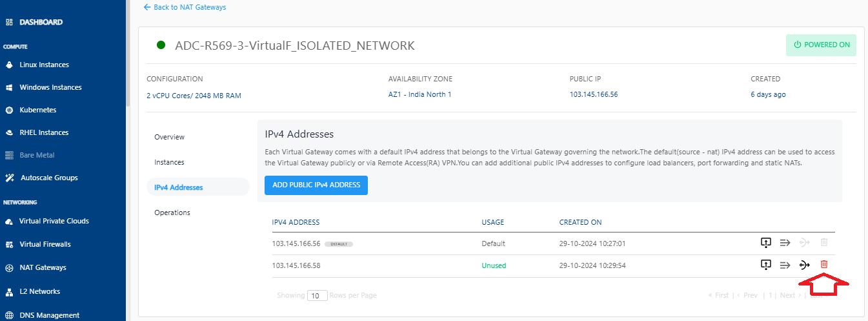Click the green status dot beside network name
This screenshot has width=868, height=321.
161,45
